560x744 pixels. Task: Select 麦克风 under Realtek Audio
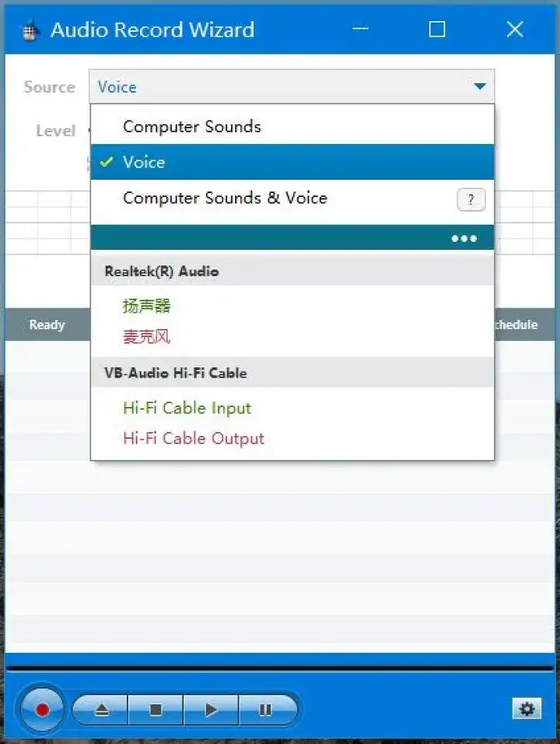coord(146,337)
